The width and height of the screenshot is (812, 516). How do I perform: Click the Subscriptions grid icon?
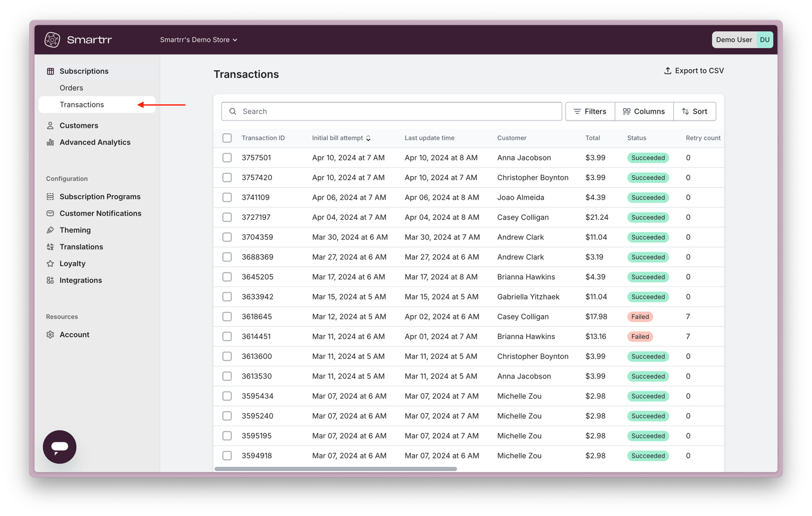tap(50, 71)
